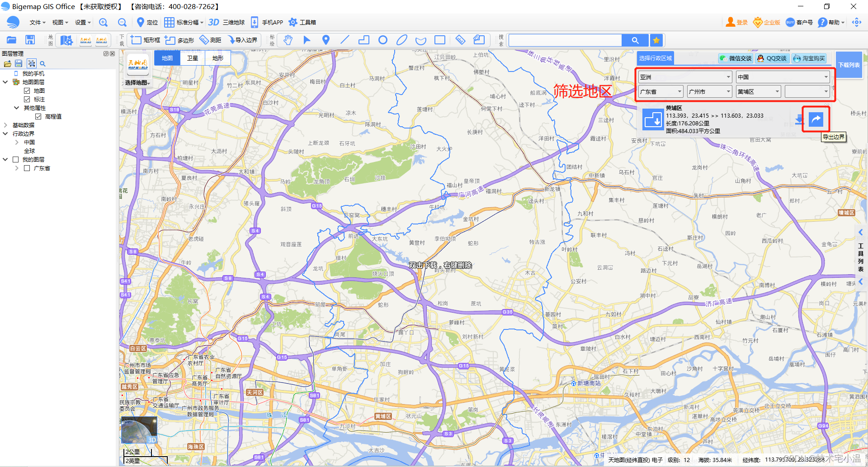Viewport: 868px width, 467px height.
Task: Activate the hand pan tool
Action: pos(288,40)
